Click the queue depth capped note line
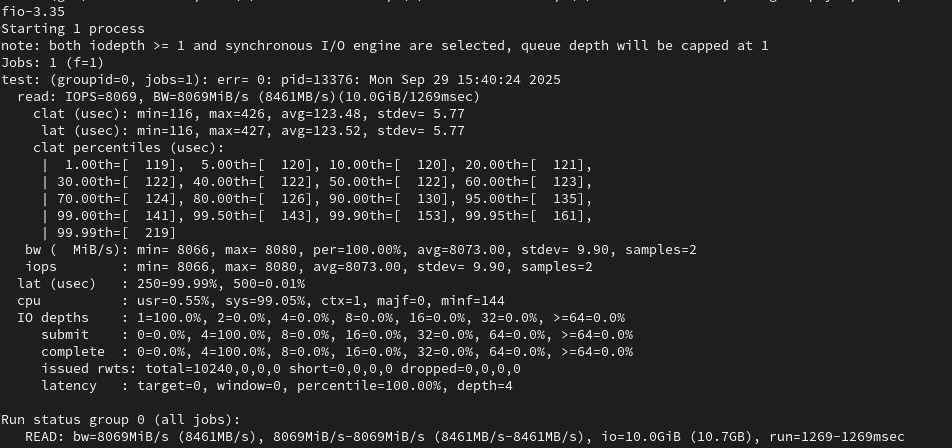This screenshot has height=448, width=952. coord(385,46)
